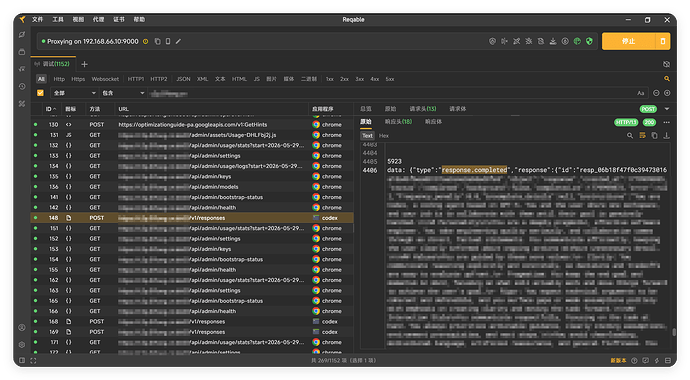Sort by the ID column header
Screen dimensions: 690x380
pos(51,109)
